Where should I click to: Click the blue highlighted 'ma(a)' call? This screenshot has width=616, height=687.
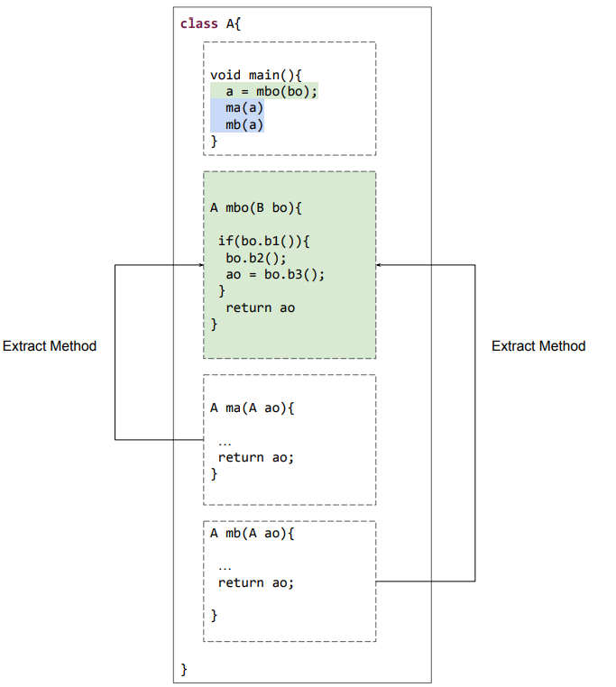[x=237, y=108]
